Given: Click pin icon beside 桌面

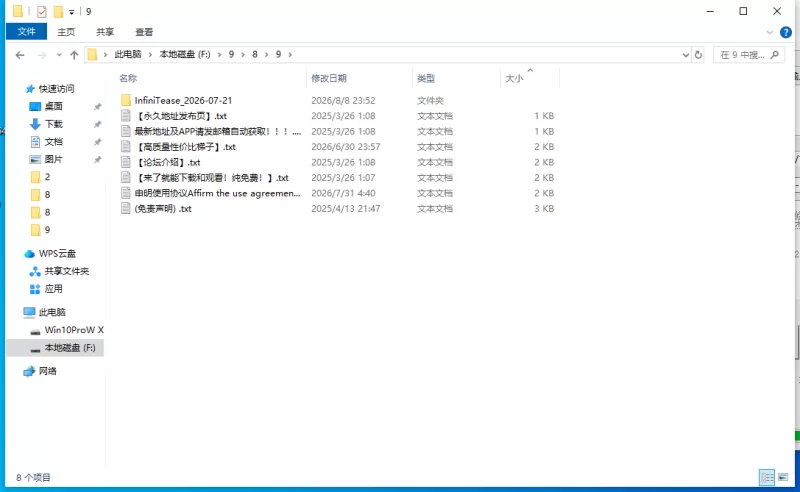Looking at the screenshot, I should [x=97, y=106].
